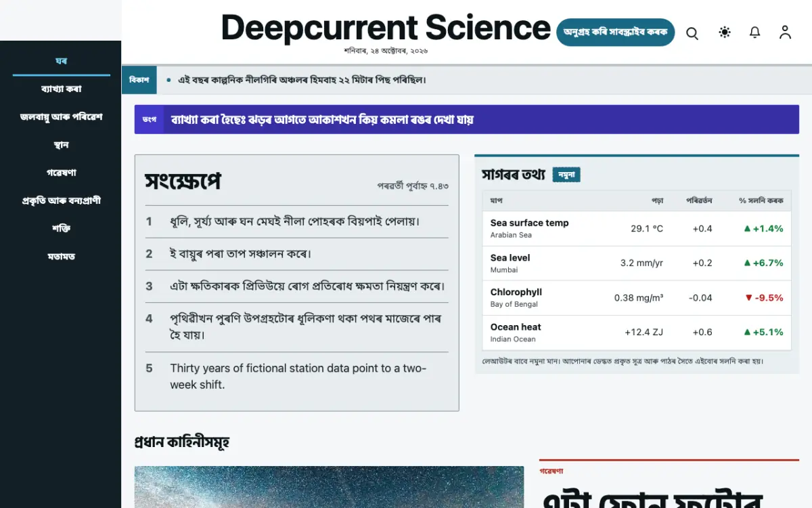This screenshot has height=508, width=812.
Task: Open the search icon in header
Action: pyautogui.click(x=692, y=33)
